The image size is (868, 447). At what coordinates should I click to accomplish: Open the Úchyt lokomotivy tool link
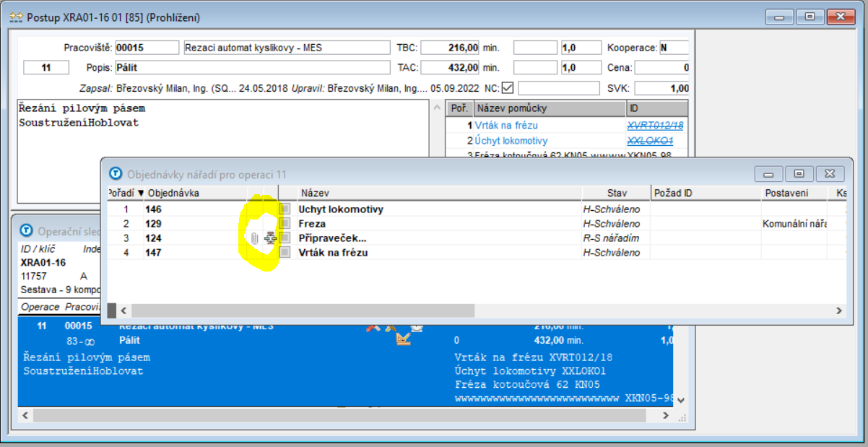coord(511,141)
